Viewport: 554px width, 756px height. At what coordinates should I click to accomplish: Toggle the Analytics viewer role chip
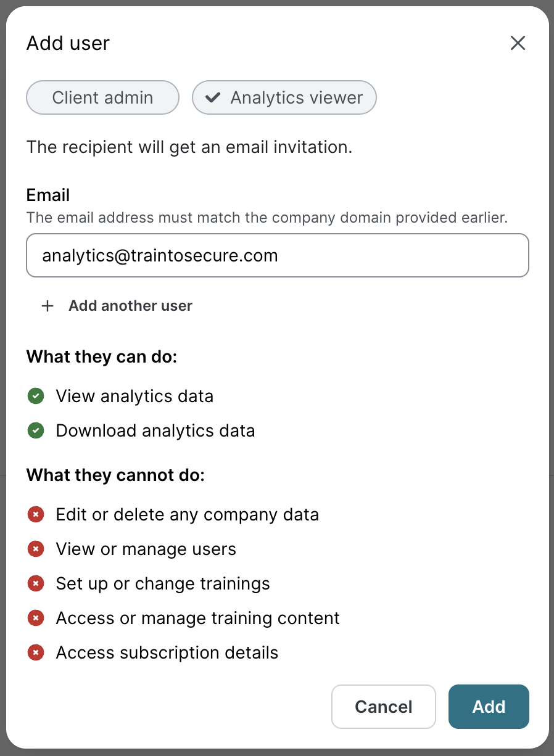[x=284, y=97]
